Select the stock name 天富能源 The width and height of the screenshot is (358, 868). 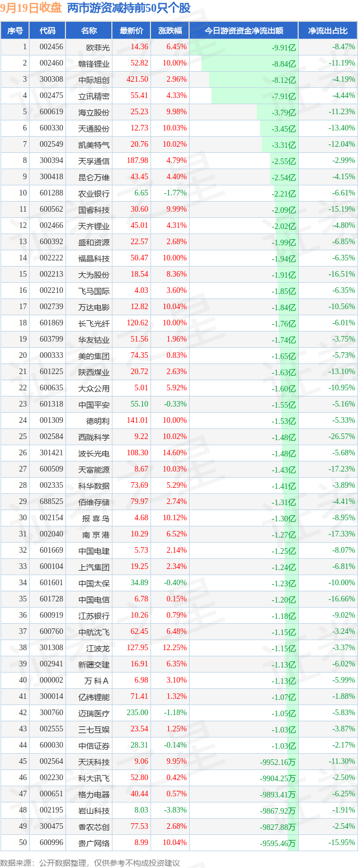tap(94, 469)
